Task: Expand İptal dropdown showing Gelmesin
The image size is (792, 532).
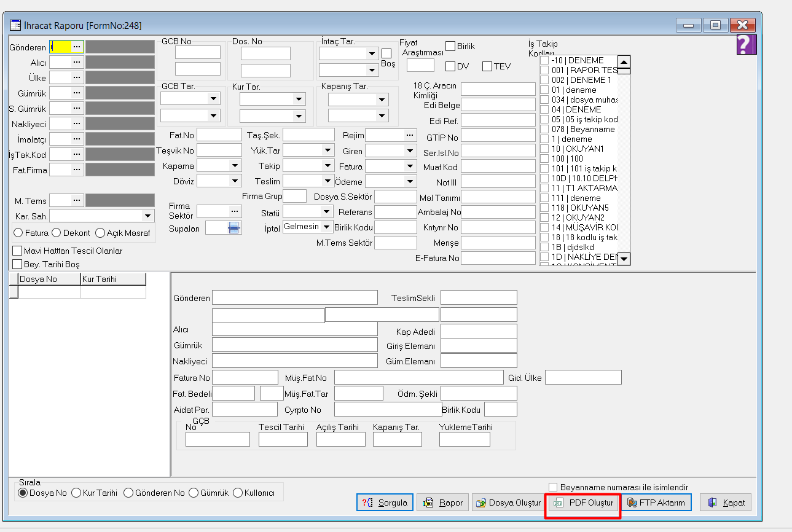Action: (326, 227)
